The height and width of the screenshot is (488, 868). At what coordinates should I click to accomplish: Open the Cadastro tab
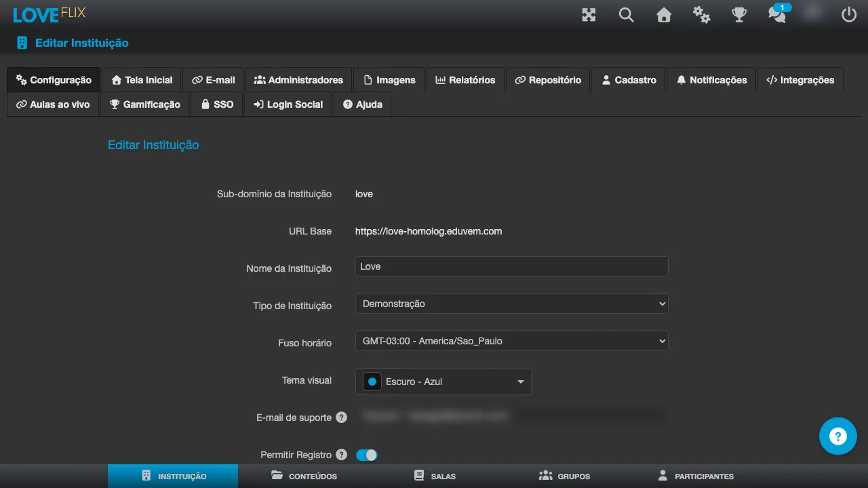point(629,80)
